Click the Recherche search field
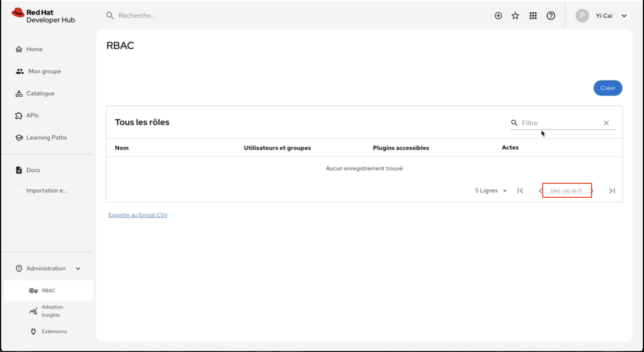 175,15
